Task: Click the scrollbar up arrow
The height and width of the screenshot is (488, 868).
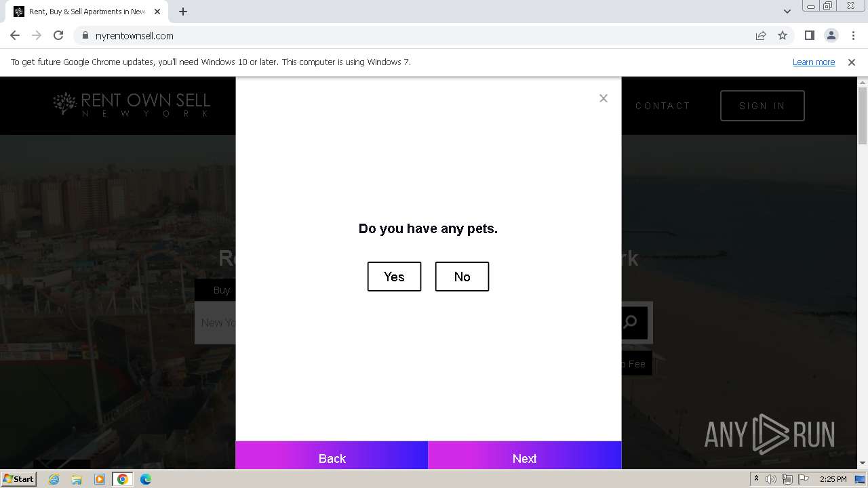Action: 863,82
